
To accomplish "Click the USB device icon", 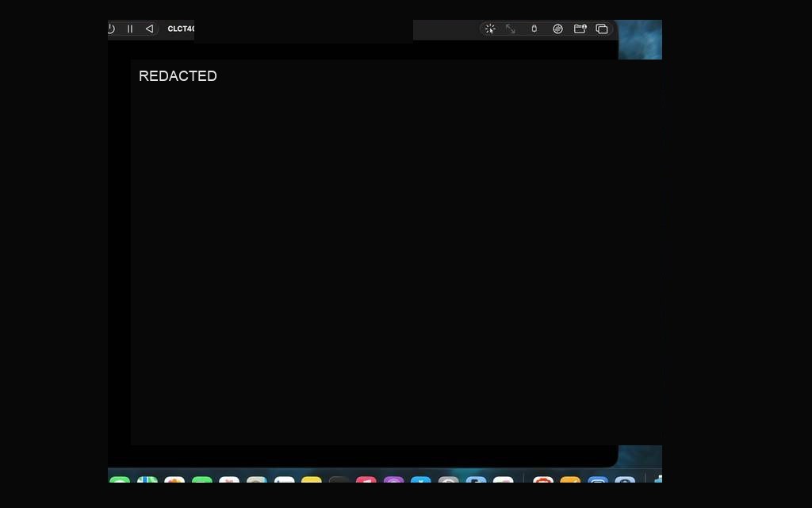I will pyautogui.click(x=534, y=29).
